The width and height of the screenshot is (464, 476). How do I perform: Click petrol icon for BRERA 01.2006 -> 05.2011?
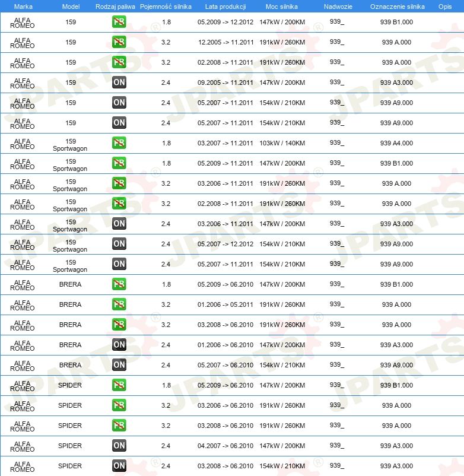[119, 304]
